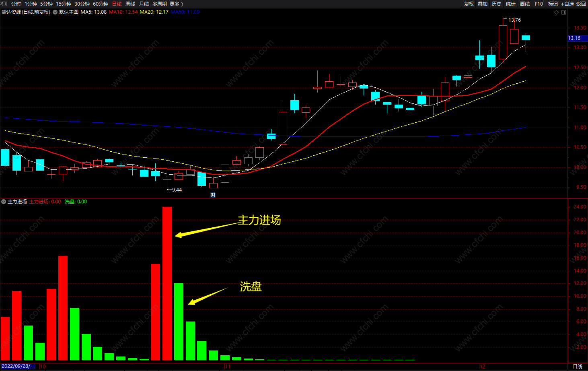Select the 日线 daily tab
This screenshot has height=371, width=588.
[x=117, y=4]
